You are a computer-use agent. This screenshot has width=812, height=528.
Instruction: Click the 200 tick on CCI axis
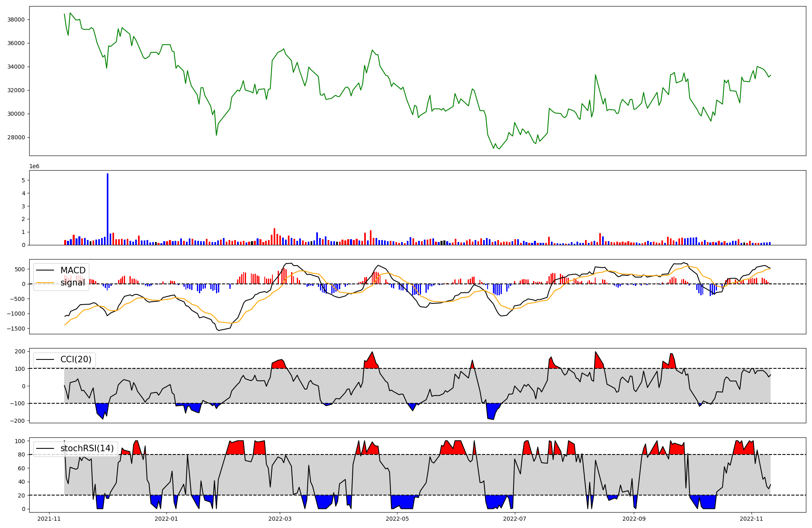click(19, 351)
